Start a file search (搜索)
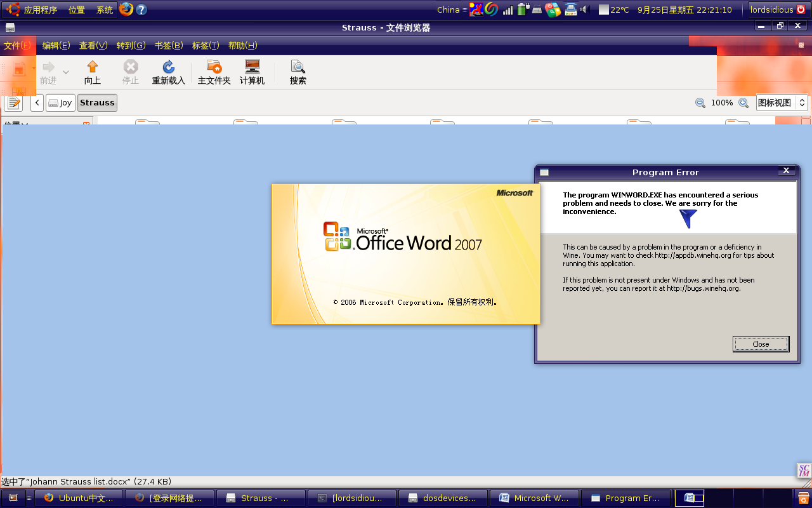This screenshot has height=508, width=812. pos(298,72)
